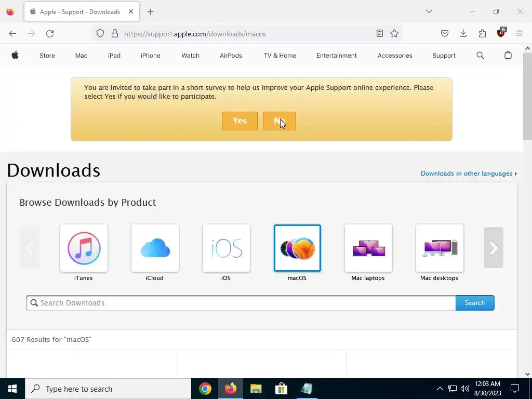Bookmark this page with the star icon
Screen dimensions: 532x399
click(394, 33)
